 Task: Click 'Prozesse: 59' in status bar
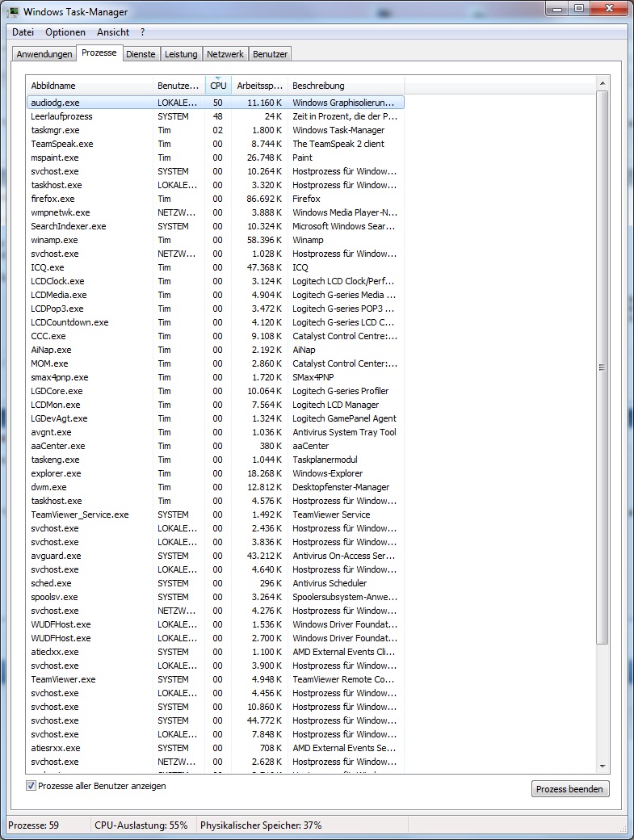pos(33,825)
